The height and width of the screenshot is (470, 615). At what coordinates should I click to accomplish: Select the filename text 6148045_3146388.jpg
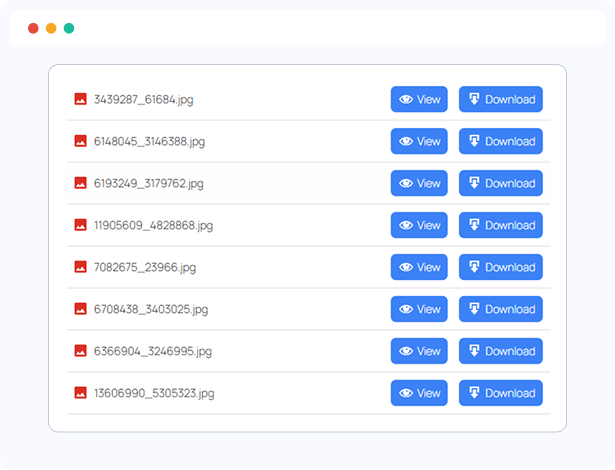coord(149,142)
